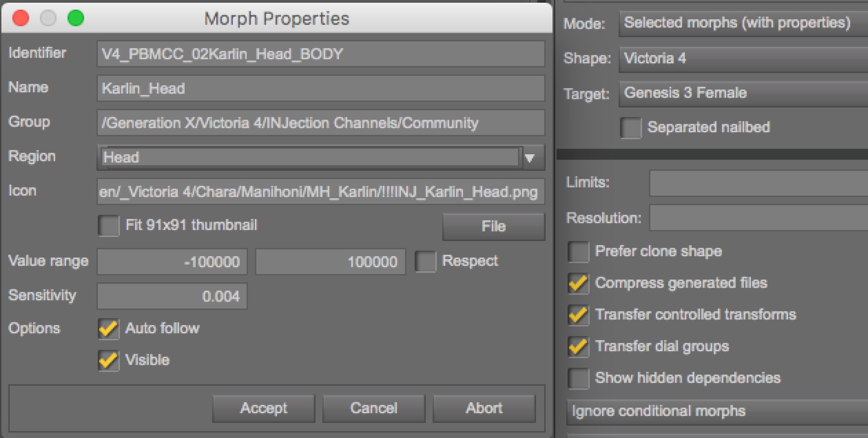Disable Compress generated files
The height and width of the screenshot is (438, 868).
pyautogui.click(x=578, y=283)
